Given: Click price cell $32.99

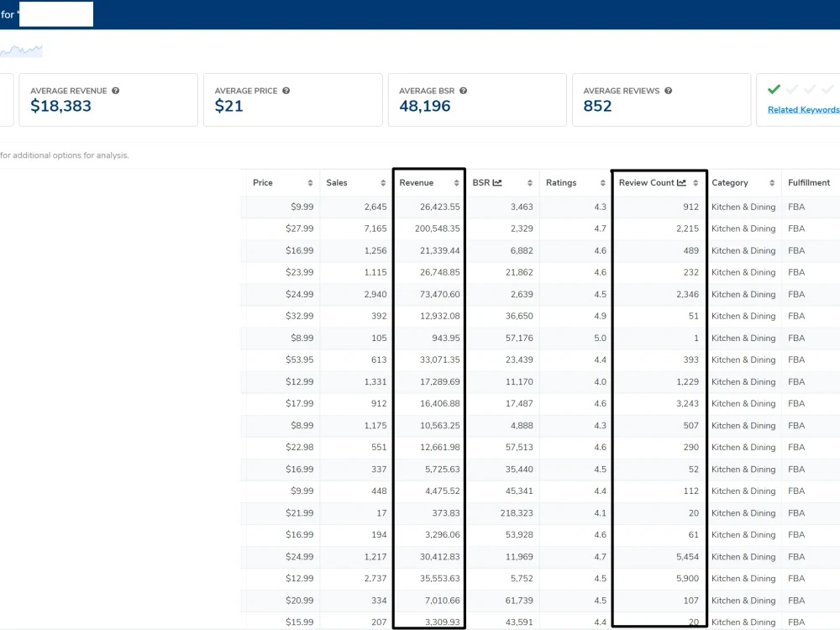Looking at the screenshot, I should [300, 316].
